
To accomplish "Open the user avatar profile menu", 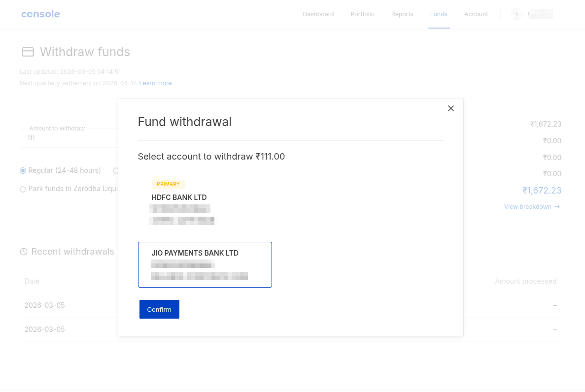I will tap(516, 14).
